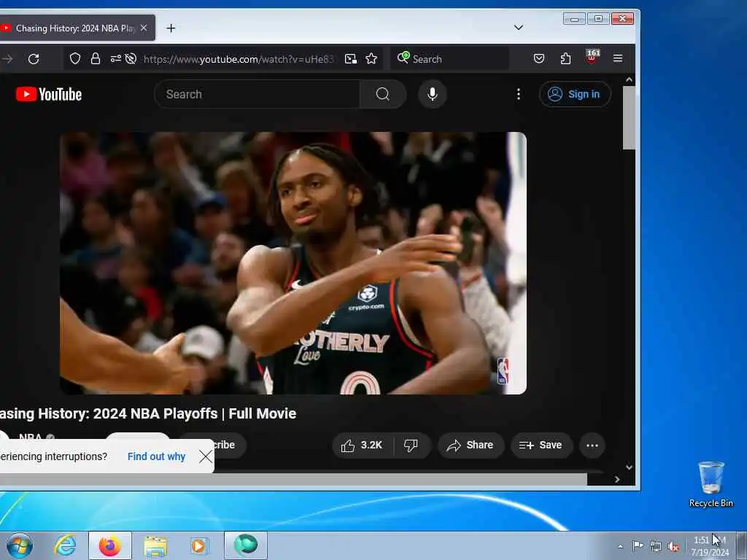
Task: Open the ad blocker extension showing 161
Action: [x=592, y=57]
